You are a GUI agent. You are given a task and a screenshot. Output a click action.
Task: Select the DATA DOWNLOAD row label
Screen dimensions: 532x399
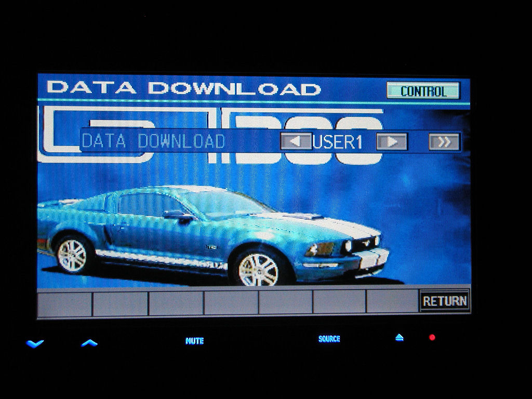[153, 141]
